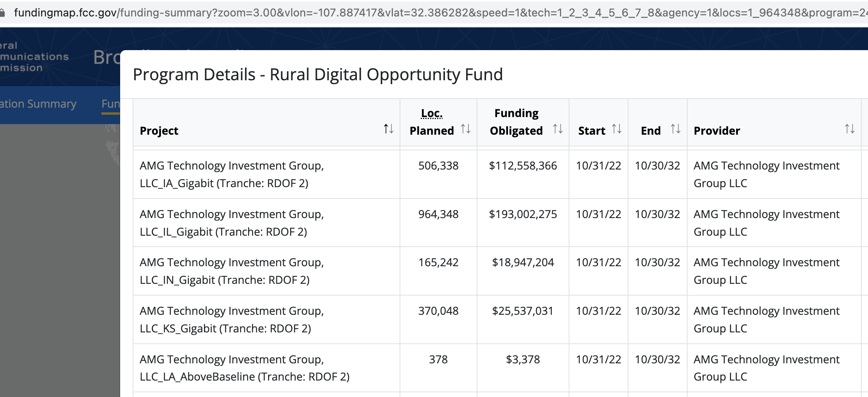Select project LLC_LA_AboveBaseline row name
The image size is (868, 397).
pos(245,368)
